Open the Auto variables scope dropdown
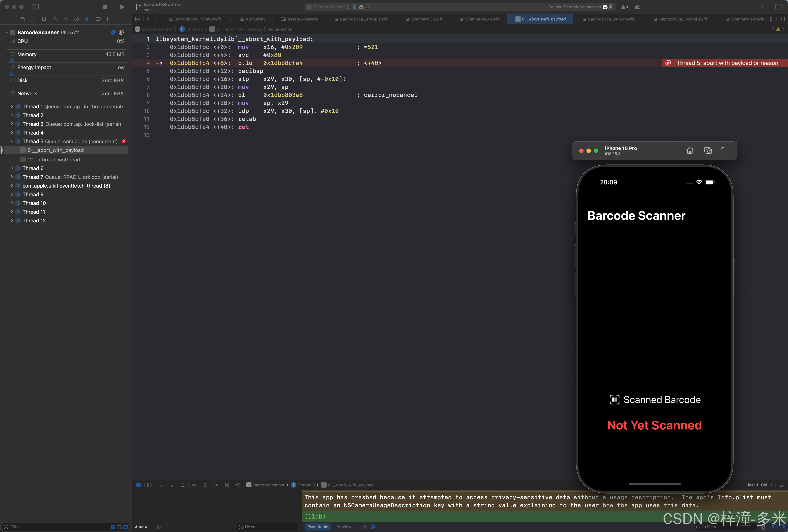This screenshot has height=532, width=788. click(141, 527)
